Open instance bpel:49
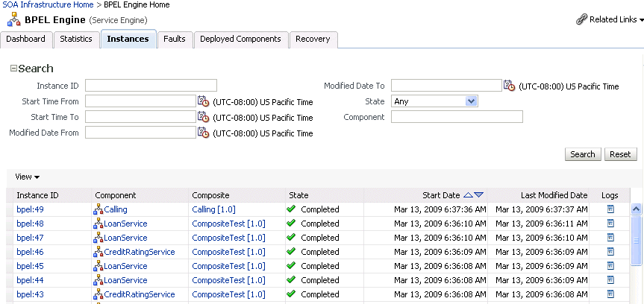The image size is (644, 304). click(30, 209)
